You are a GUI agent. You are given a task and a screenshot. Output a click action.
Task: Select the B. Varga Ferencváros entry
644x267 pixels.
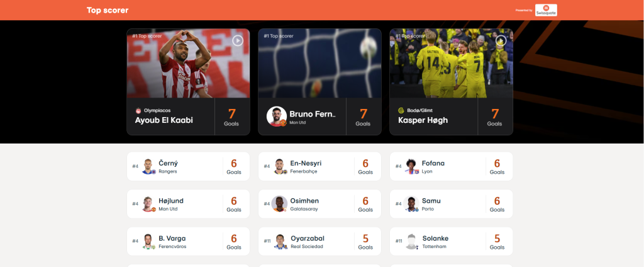click(188, 241)
